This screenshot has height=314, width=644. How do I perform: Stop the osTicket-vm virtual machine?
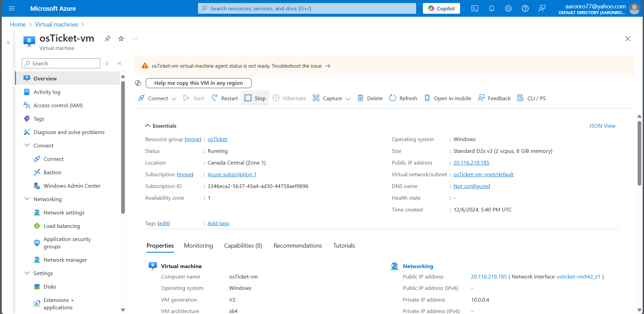tap(255, 98)
